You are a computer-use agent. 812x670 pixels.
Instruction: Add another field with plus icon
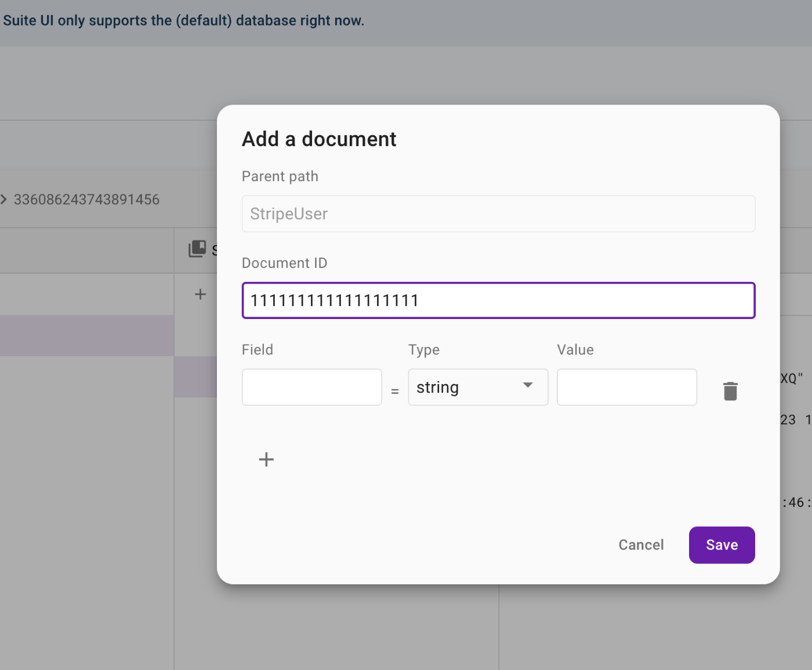coord(266,459)
